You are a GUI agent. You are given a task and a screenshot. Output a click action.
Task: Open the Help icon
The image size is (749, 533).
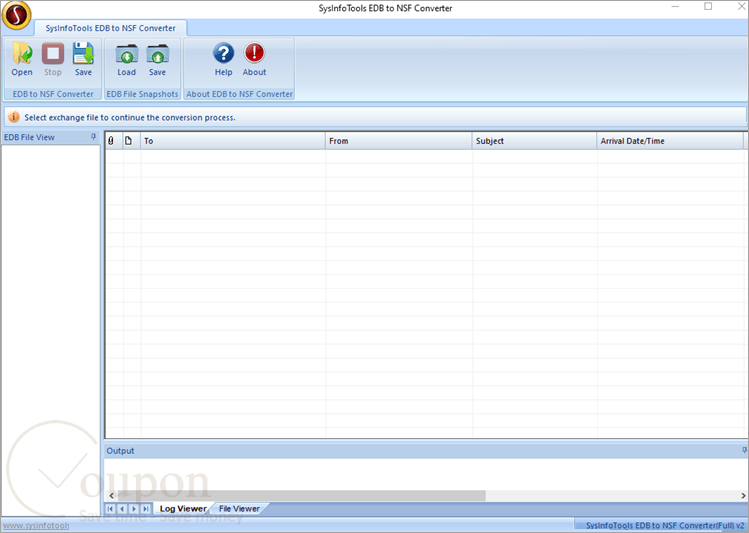click(223, 59)
